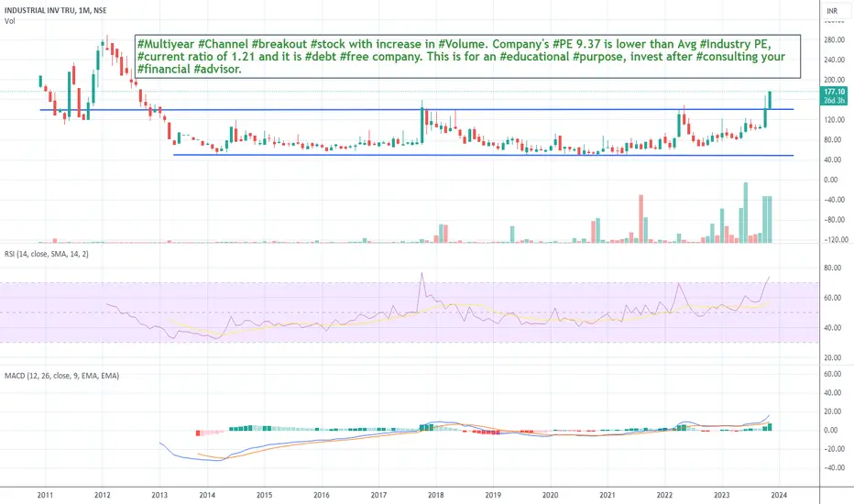854x504 pixels.
Task: Click the 2017 year label
Action: 378,495
